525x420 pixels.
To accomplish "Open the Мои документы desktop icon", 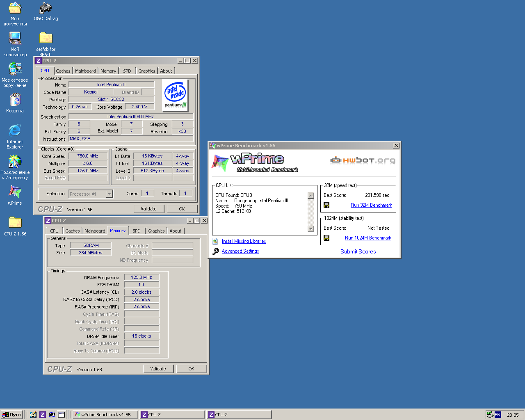I will 15,14.
